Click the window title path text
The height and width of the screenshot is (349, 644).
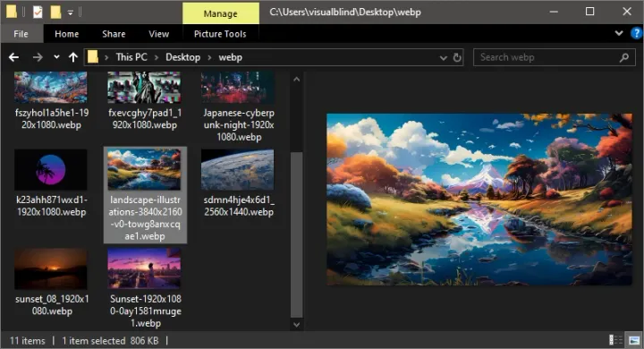click(x=345, y=12)
